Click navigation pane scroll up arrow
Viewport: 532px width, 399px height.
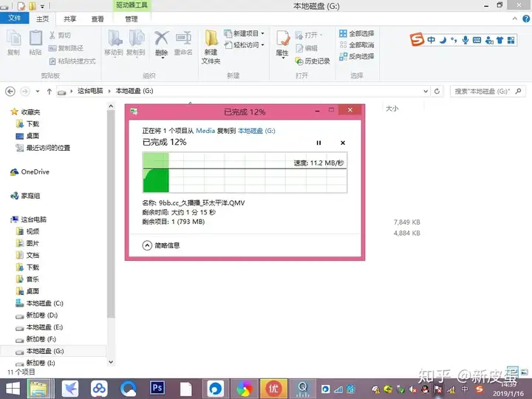click(111, 106)
